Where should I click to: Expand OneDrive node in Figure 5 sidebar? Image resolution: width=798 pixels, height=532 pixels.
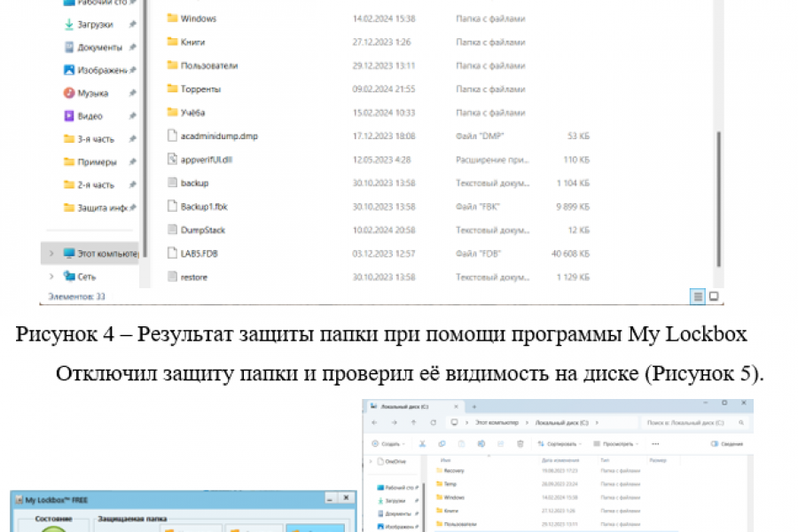tap(371, 461)
